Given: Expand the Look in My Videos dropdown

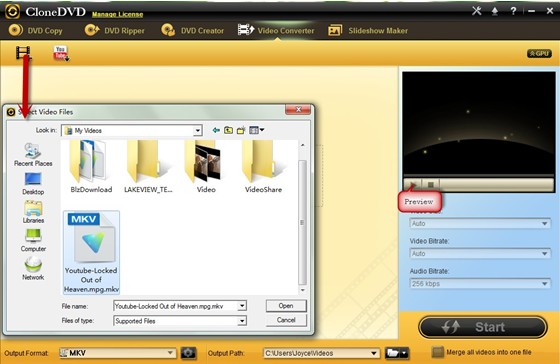Looking at the screenshot, I should click(x=197, y=131).
